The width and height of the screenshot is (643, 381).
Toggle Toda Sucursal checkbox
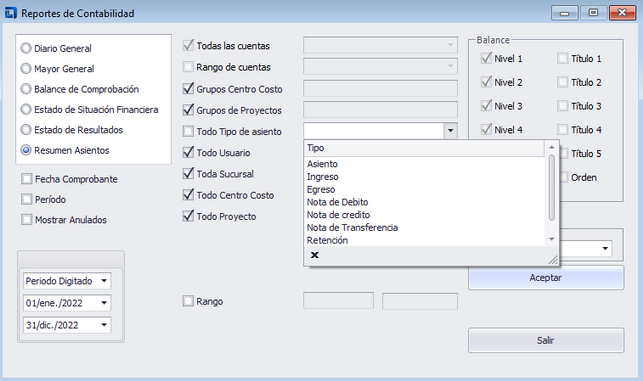(x=188, y=174)
